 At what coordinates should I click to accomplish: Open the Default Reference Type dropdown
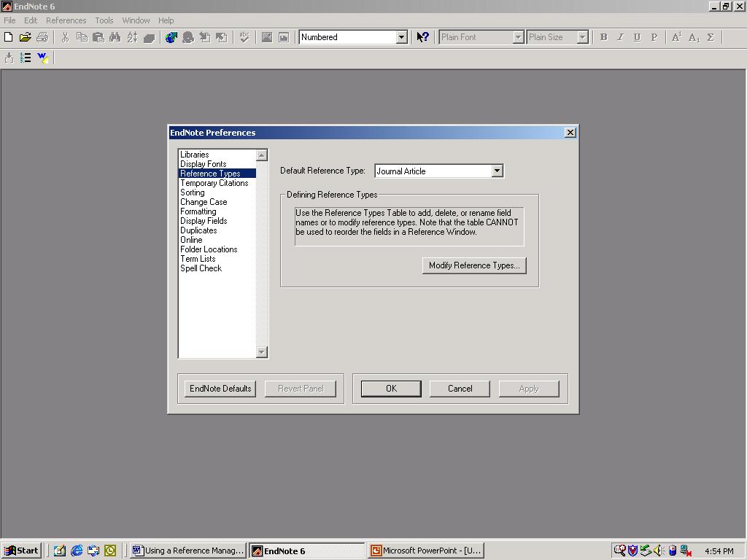[x=497, y=171]
